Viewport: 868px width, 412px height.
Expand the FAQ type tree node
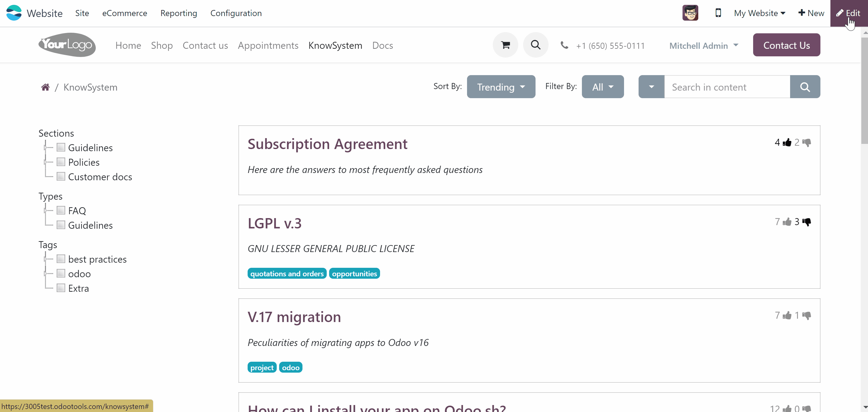[x=45, y=211]
